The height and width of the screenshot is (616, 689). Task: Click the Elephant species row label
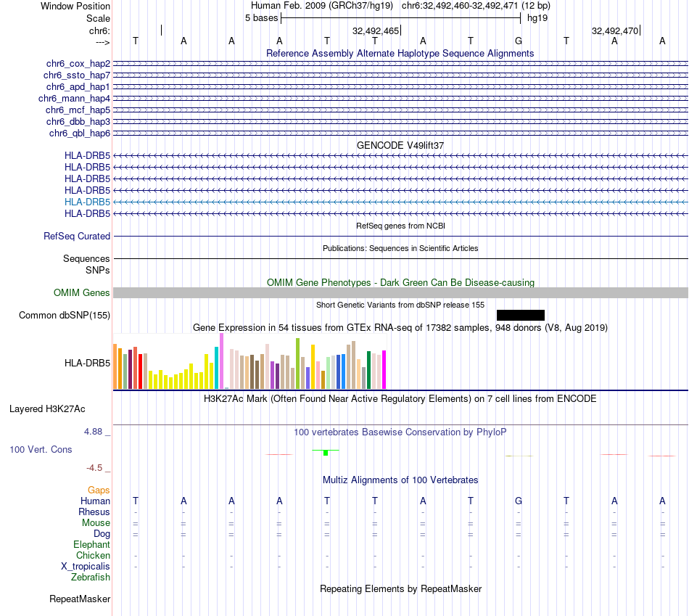pyautogui.click(x=91, y=544)
